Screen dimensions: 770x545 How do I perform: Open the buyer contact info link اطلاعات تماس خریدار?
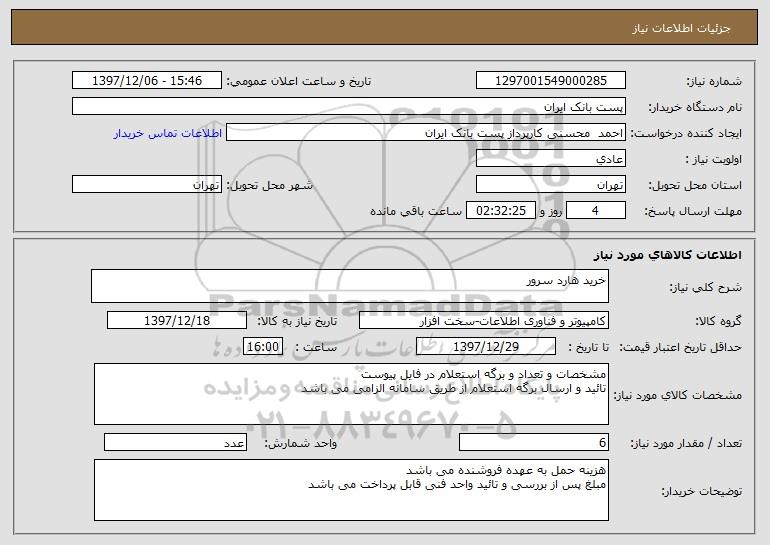(168, 133)
